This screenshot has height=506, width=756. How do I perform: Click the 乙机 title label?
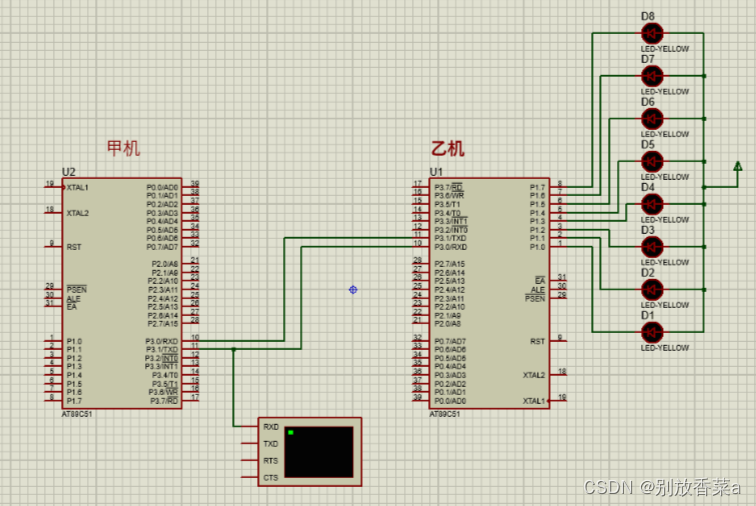click(x=448, y=148)
